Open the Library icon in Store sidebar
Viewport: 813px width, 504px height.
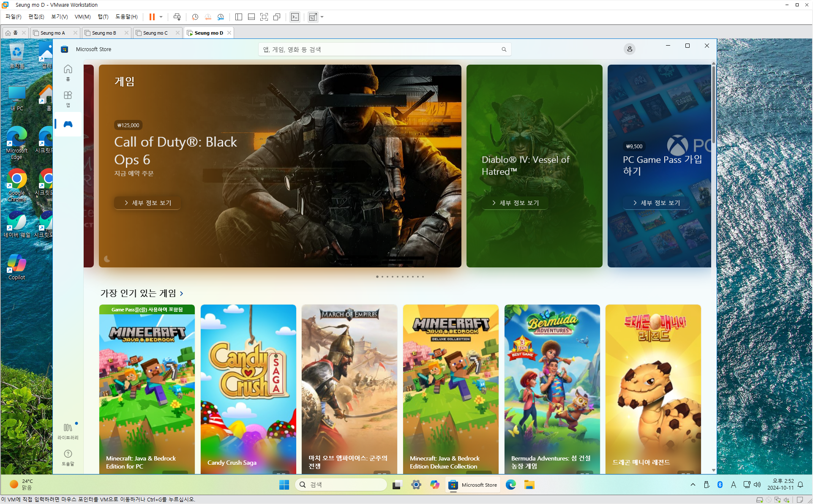click(68, 431)
